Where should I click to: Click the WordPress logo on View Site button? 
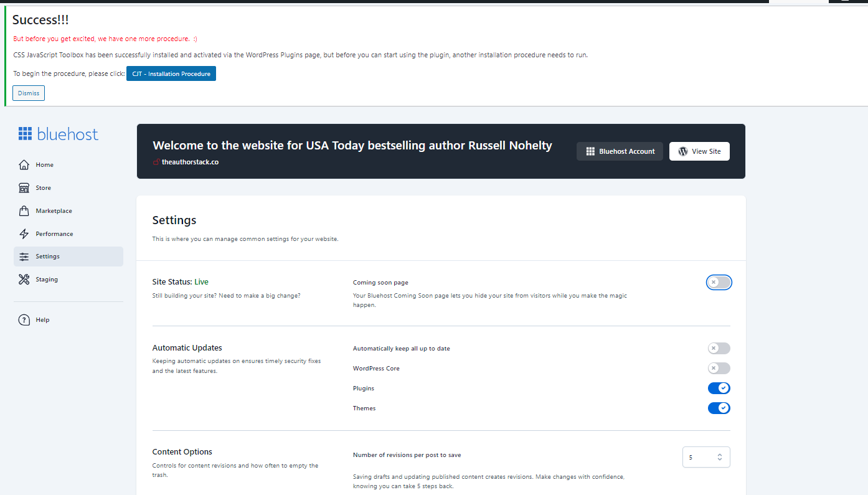tap(683, 151)
